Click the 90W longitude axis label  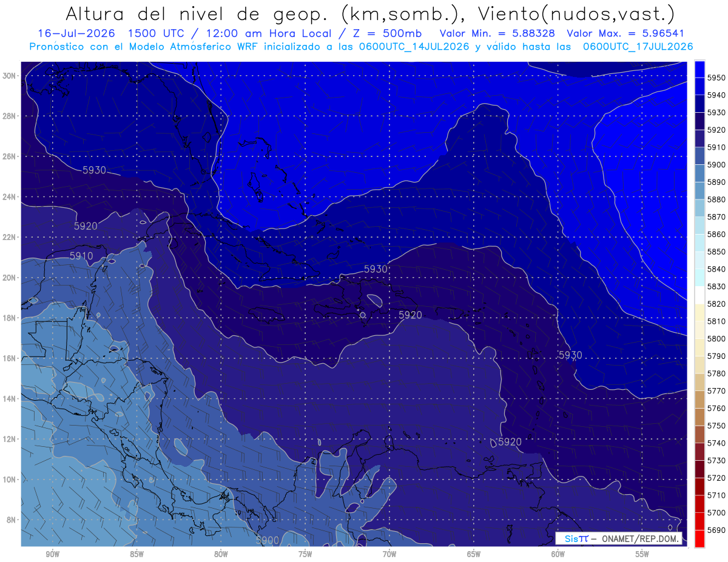pos(52,554)
